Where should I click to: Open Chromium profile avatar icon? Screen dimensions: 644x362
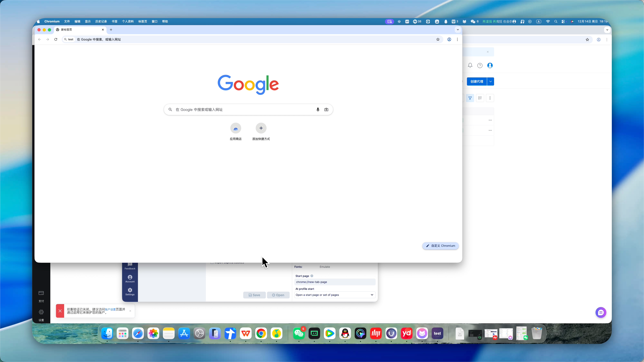(x=449, y=40)
